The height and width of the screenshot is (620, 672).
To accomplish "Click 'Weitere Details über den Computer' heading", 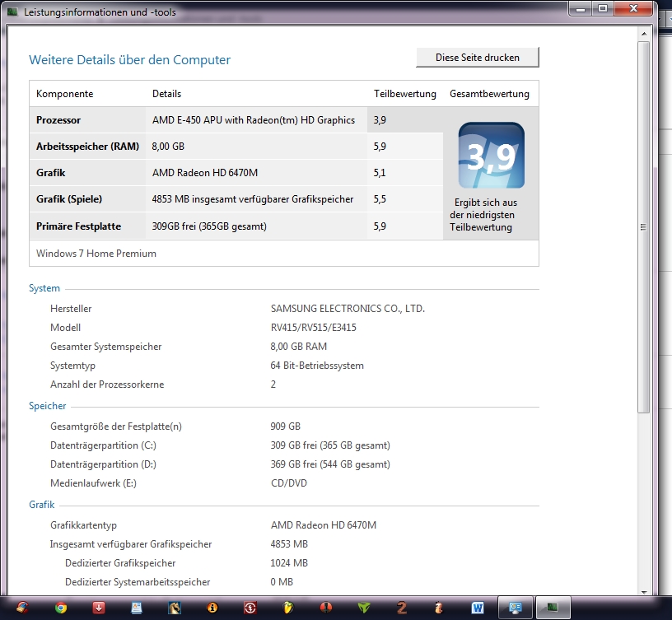I will coord(129,59).
